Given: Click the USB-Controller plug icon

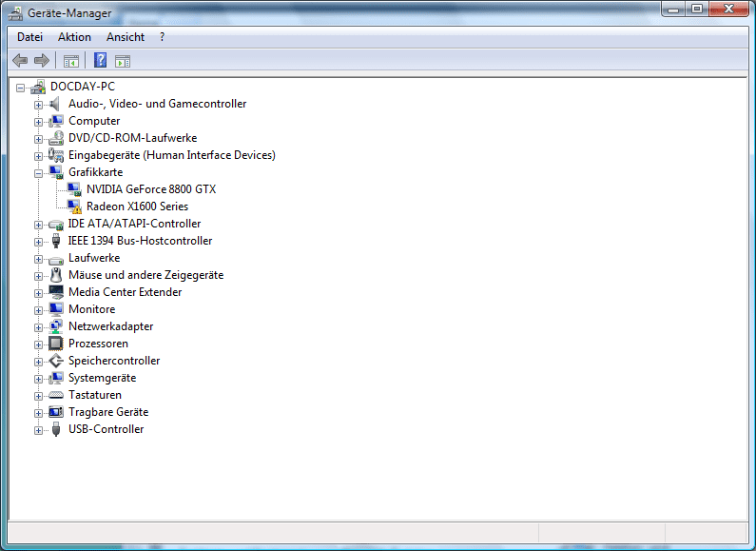Looking at the screenshot, I should coord(56,429).
